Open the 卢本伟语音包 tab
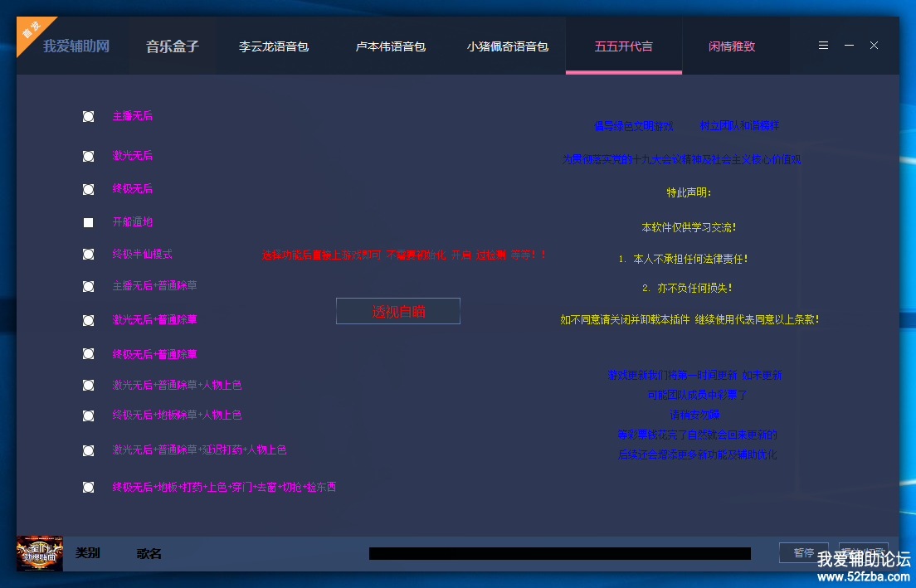This screenshot has height=588, width=916. (390, 46)
